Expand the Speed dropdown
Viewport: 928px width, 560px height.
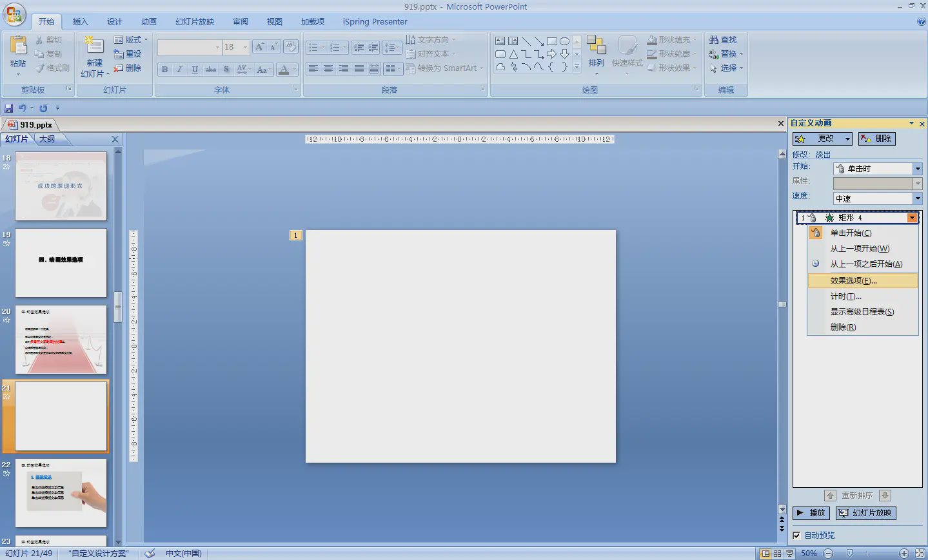pyautogui.click(x=917, y=198)
